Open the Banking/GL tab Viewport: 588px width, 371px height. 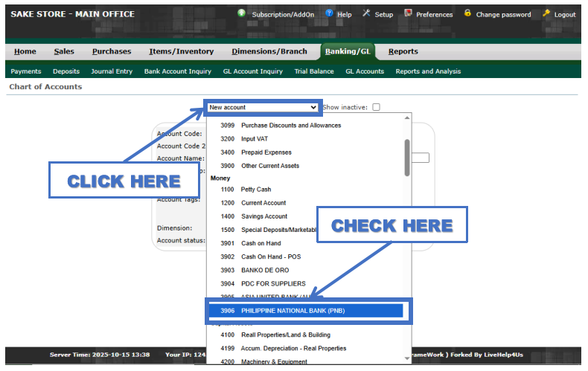[349, 51]
